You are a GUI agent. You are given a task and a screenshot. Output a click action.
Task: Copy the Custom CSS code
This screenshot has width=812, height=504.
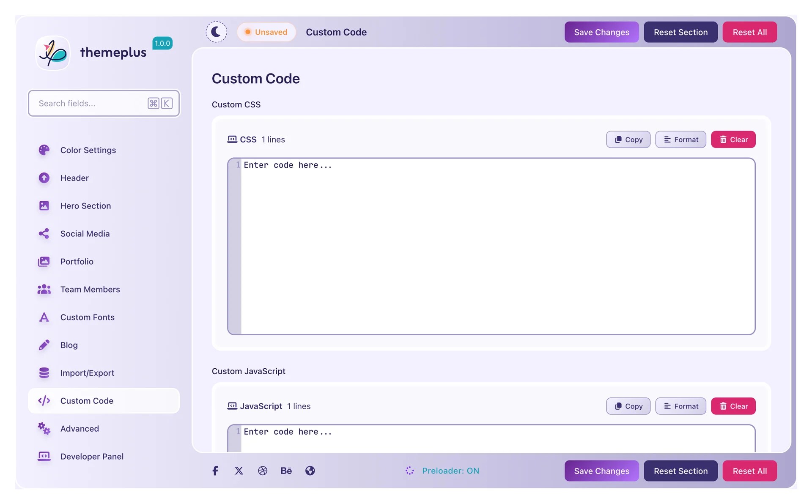pyautogui.click(x=628, y=139)
